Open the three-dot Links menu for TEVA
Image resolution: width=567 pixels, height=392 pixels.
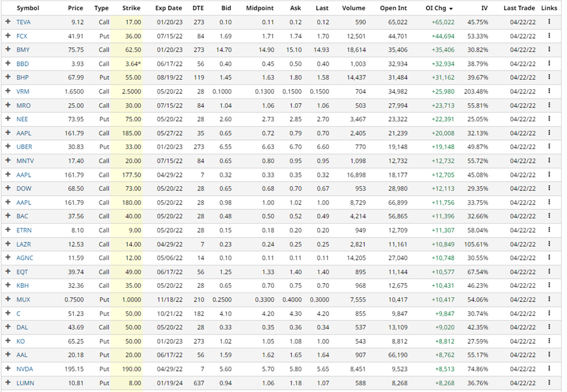pyautogui.click(x=549, y=22)
